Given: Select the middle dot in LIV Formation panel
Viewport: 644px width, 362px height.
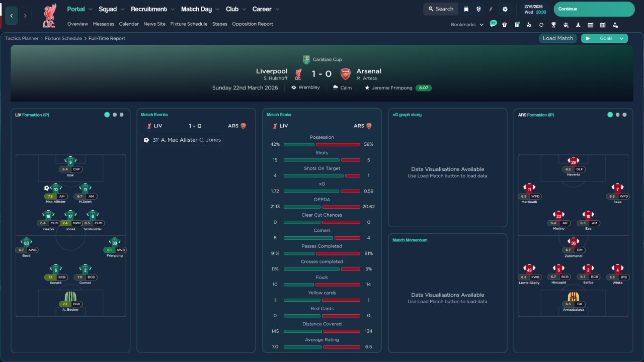Looking at the screenshot, I should point(115,115).
